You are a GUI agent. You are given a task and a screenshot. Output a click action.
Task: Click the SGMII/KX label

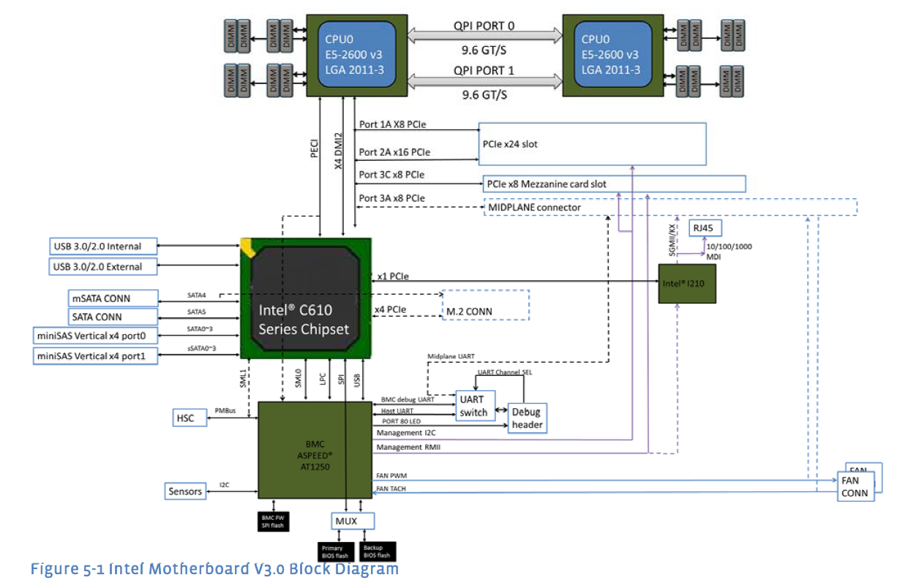tap(673, 238)
